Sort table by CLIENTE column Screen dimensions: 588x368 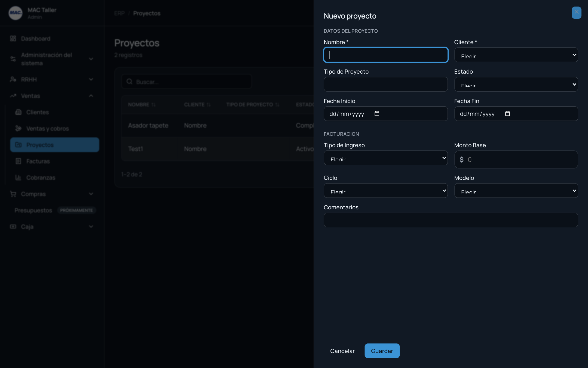pyautogui.click(x=197, y=105)
